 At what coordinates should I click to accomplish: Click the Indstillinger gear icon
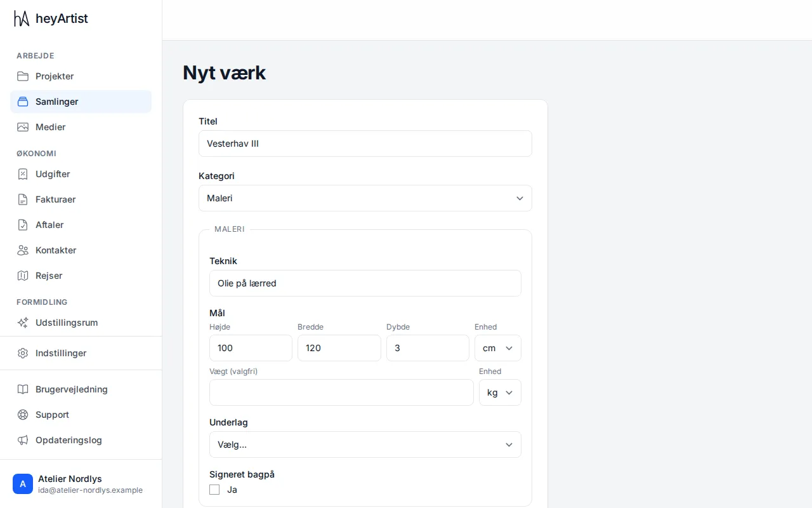pyautogui.click(x=23, y=353)
